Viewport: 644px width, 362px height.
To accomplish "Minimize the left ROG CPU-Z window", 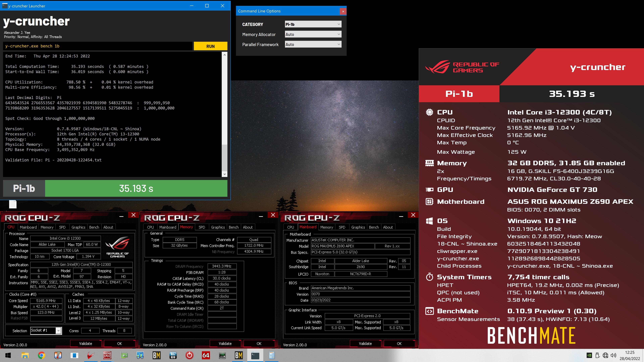I will click(121, 216).
